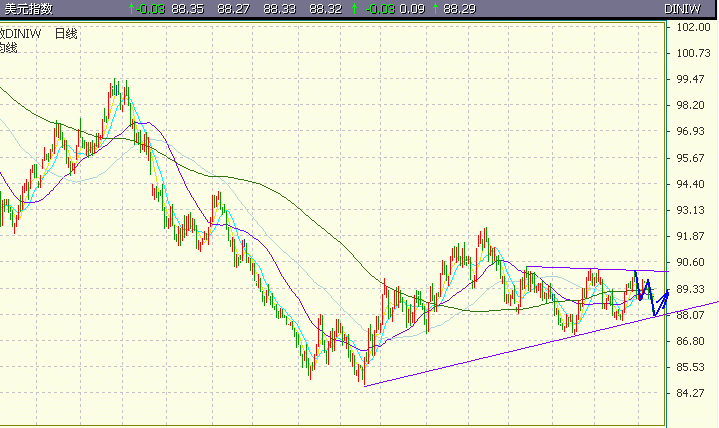Select the horizontal purple resistance line near 90.60
Screen dimensions: 719x428
click(597, 269)
